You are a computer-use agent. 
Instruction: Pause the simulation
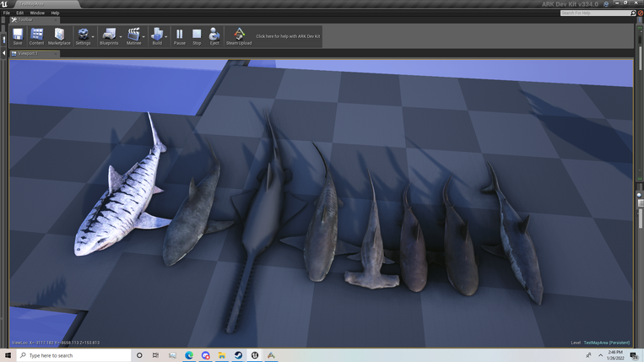pos(180,36)
